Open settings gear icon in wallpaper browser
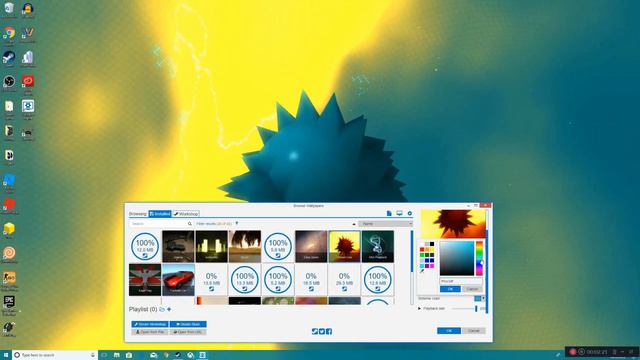Viewport: 640px width, 360px height. tap(409, 213)
